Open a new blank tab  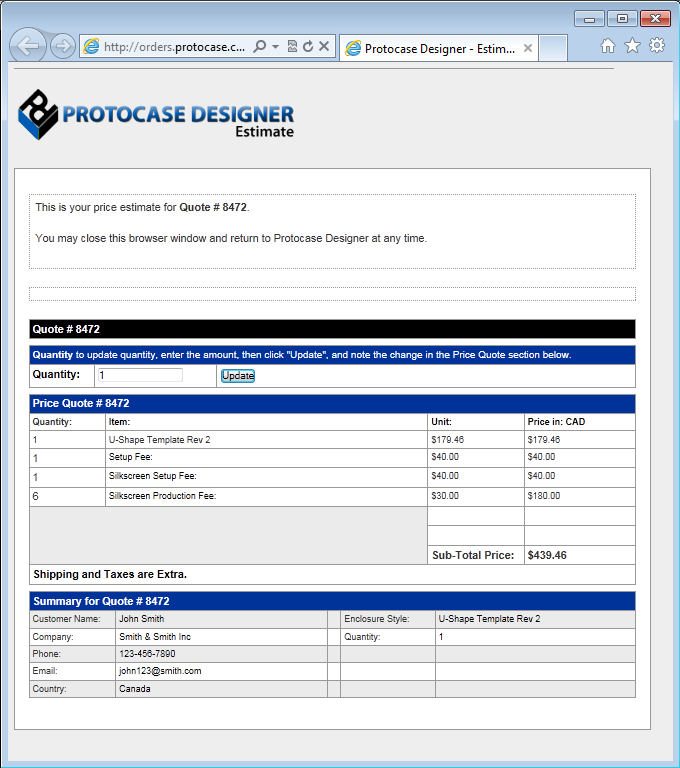pos(553,48)
